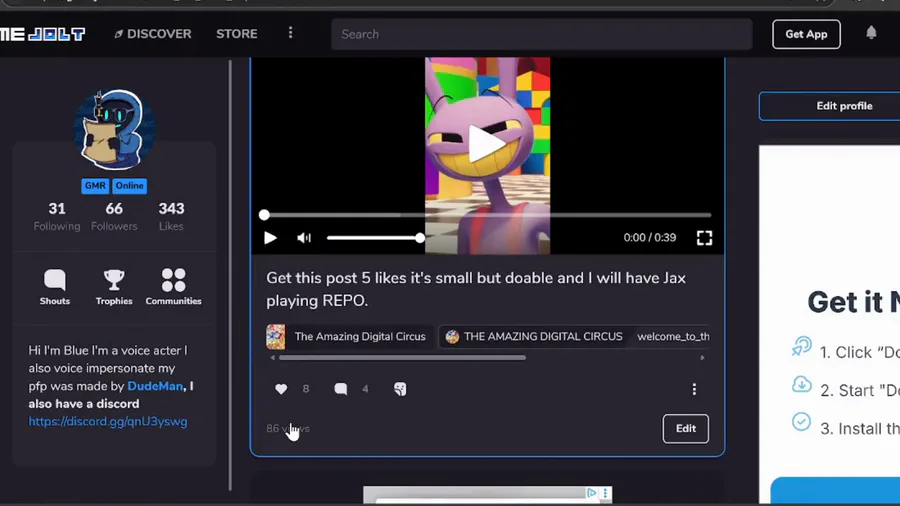Click the tags horizontal scrollbar
This screenshot has width=900, height=506.
402,357
